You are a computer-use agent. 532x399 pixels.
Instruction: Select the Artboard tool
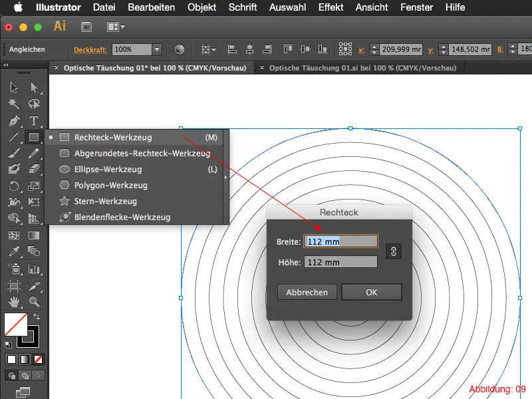click(x=14, y=286)
